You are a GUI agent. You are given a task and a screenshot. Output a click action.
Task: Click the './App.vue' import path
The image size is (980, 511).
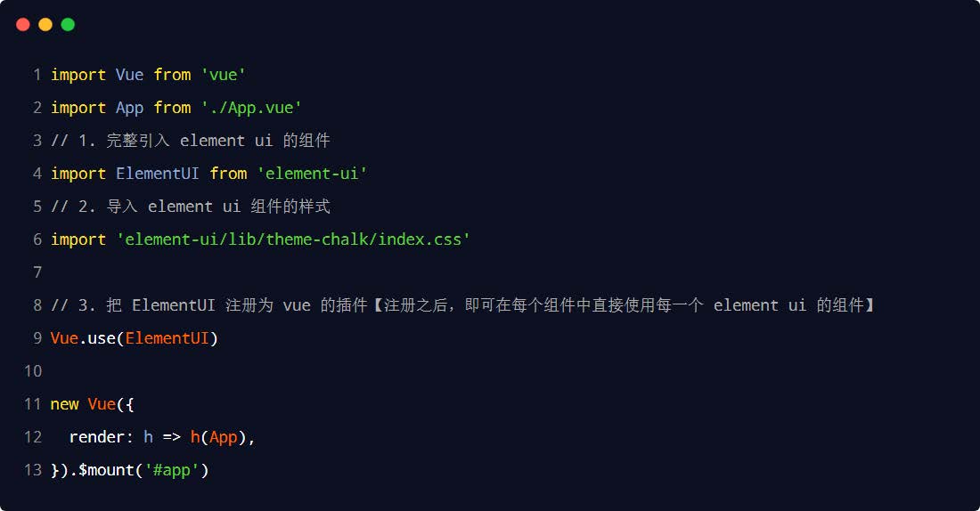coord(251,108)
